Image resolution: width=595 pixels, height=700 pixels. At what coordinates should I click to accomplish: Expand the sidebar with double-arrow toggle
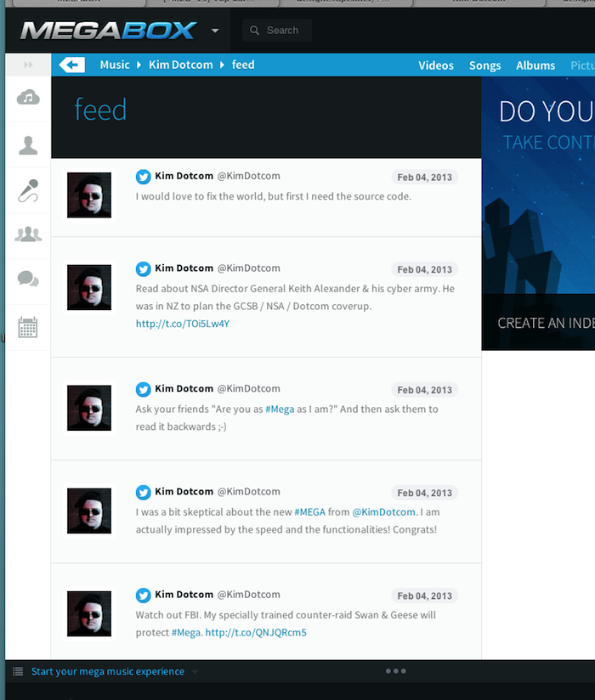pyautogui.click(x=28, y=65)
